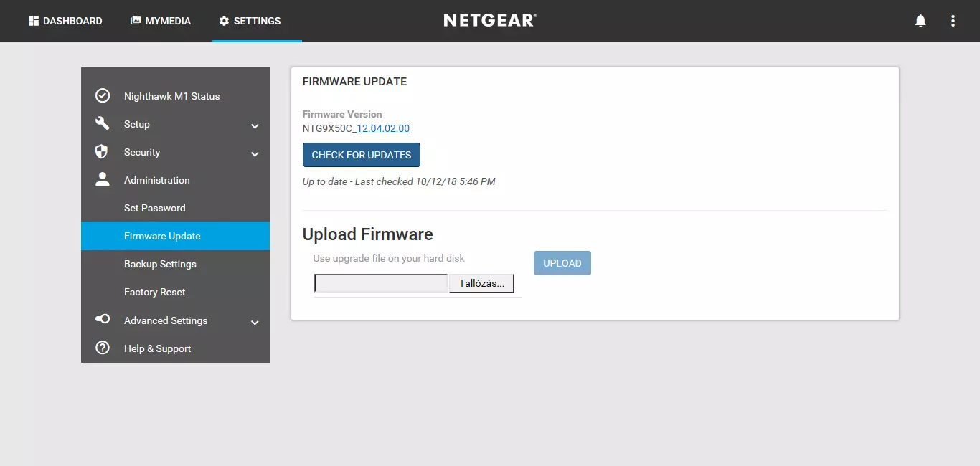The width and height of the screenshot is (980, 466).
Task: Select the Settings tab
Action: 250,21
